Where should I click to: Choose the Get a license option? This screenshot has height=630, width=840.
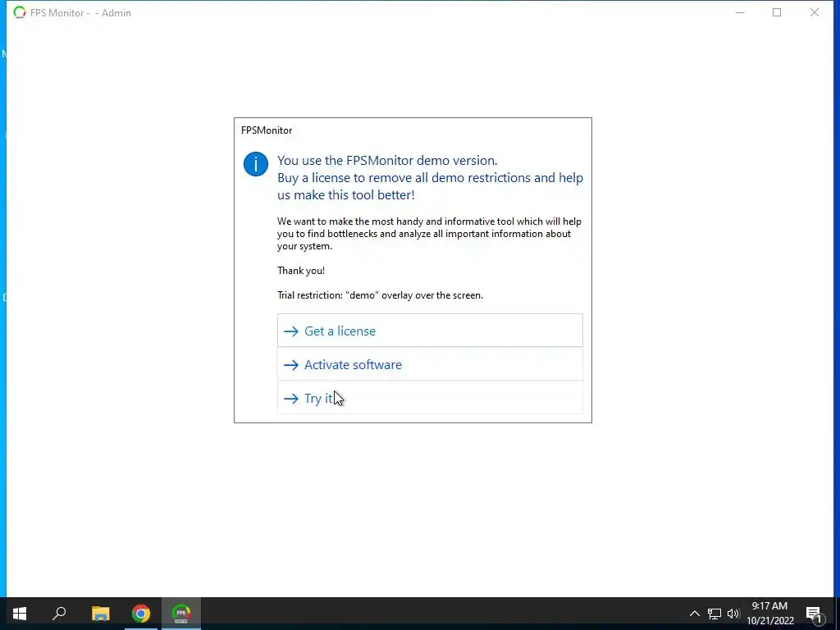click(x=430, y=331)
